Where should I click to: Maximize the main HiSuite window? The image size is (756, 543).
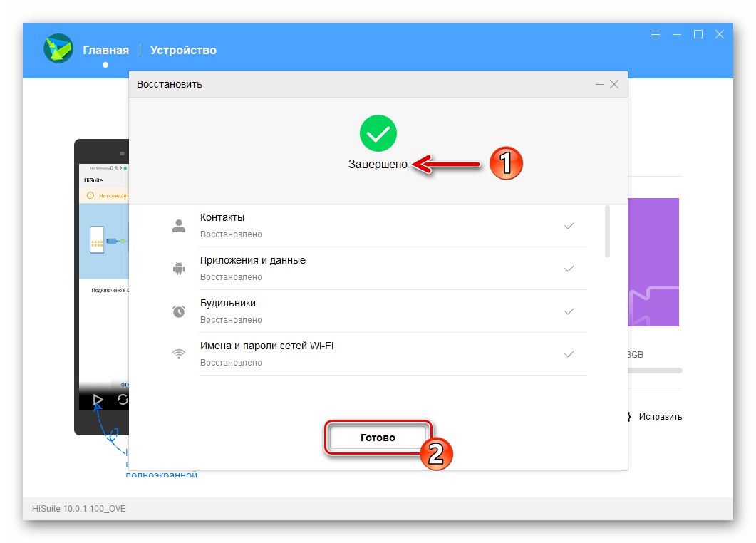pyautogui.click(x=698, y=35)
